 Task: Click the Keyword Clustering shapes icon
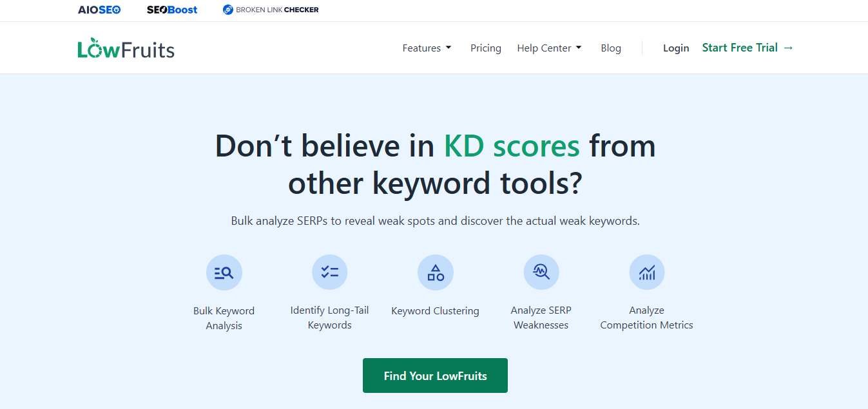[435, 272]
